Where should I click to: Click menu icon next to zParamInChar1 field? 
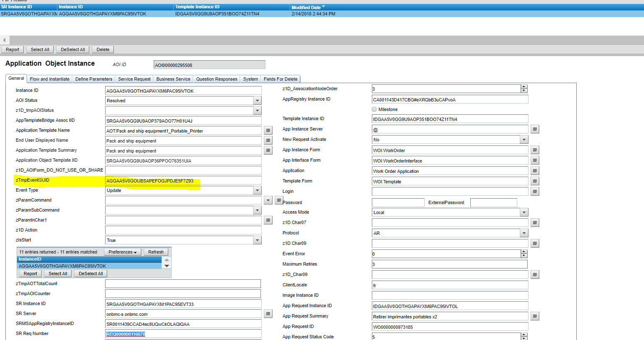point(268,220)
